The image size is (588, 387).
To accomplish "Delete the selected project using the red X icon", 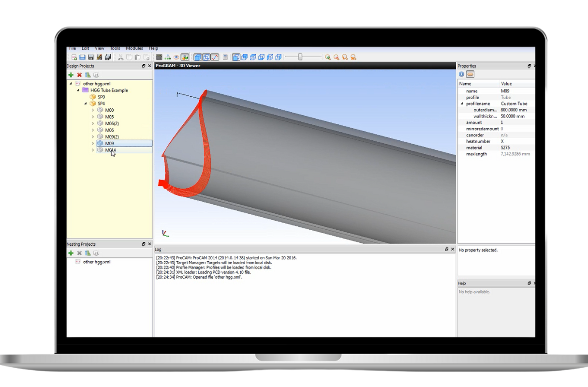I will coord(79,74).
